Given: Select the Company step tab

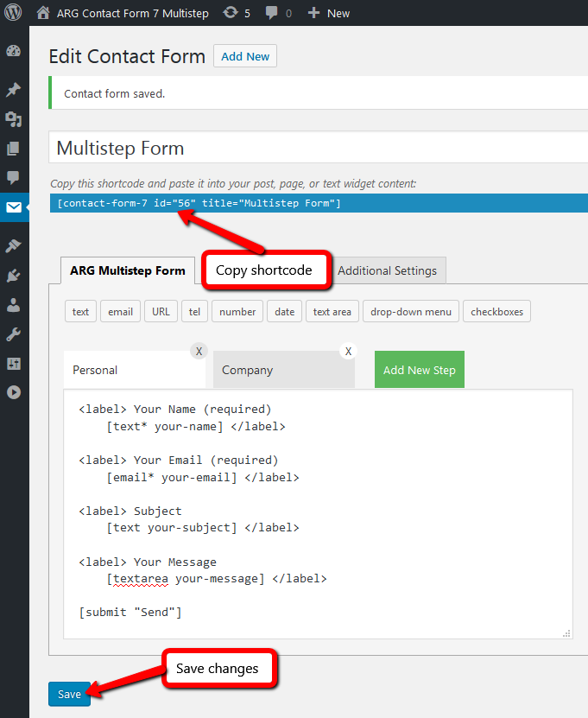Looking at the screenshot, I should (x=284, y=370).
